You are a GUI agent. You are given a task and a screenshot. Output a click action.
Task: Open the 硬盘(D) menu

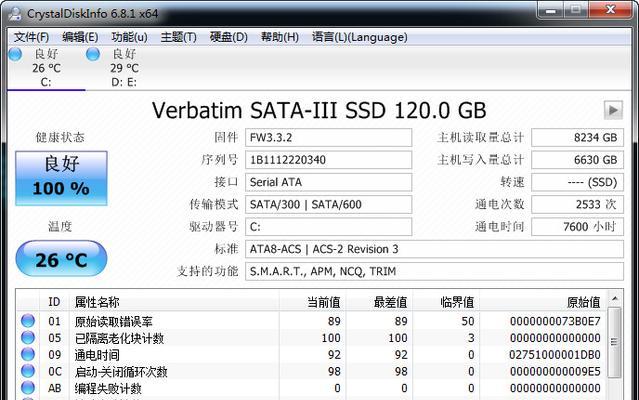coord(228,37)
